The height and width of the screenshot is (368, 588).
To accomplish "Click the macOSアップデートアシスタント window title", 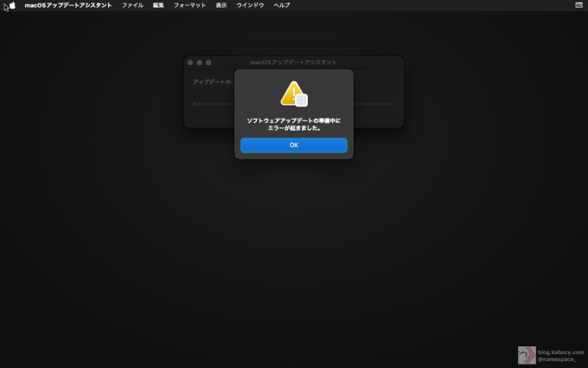I will (x=293, y=62).
